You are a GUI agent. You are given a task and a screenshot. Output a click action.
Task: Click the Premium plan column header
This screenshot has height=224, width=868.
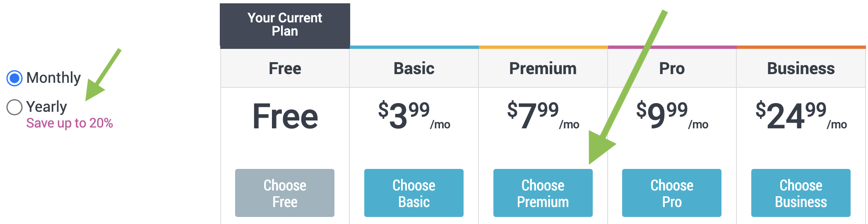543,68
